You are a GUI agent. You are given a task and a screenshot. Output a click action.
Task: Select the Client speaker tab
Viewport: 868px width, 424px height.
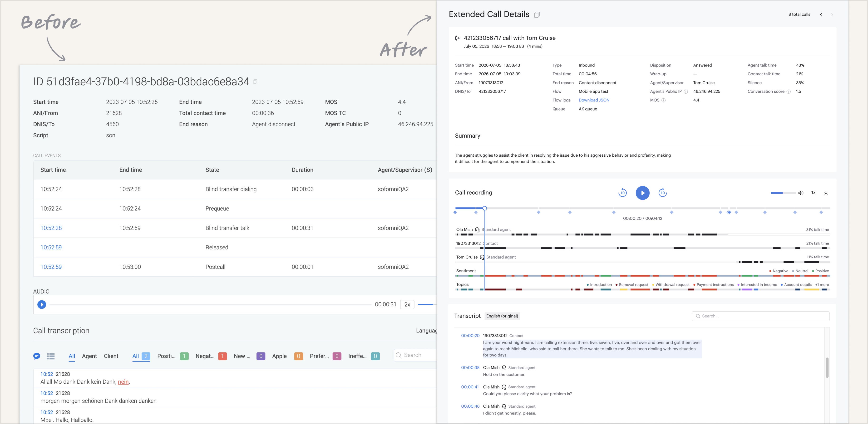tap(111, 356)
